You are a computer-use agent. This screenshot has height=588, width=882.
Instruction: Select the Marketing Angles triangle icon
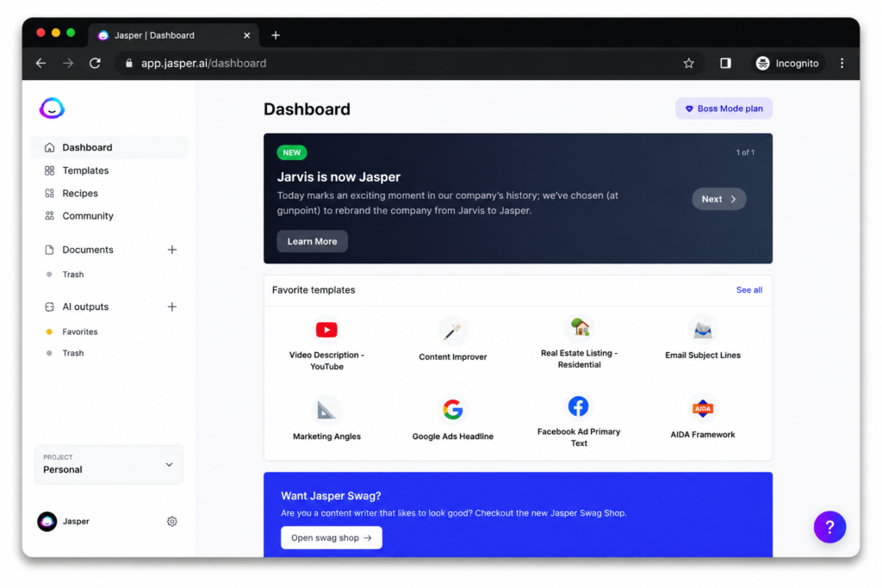click(326, 410)
